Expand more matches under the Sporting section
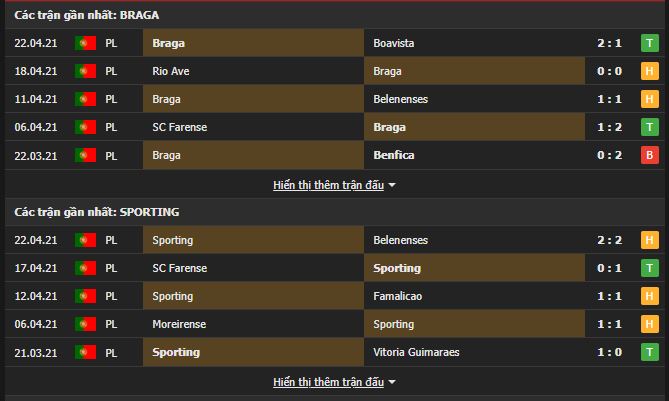This screenshot has width=669, height=401. coord(327,382)
